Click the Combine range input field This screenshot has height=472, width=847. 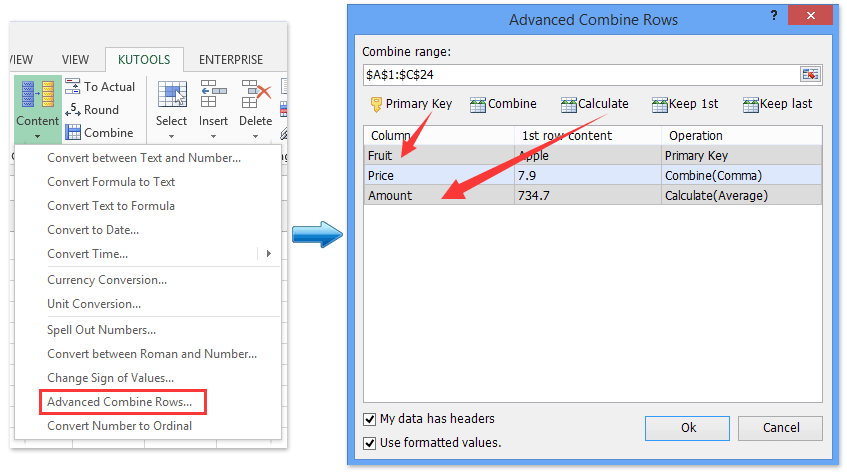coord(580,75)
